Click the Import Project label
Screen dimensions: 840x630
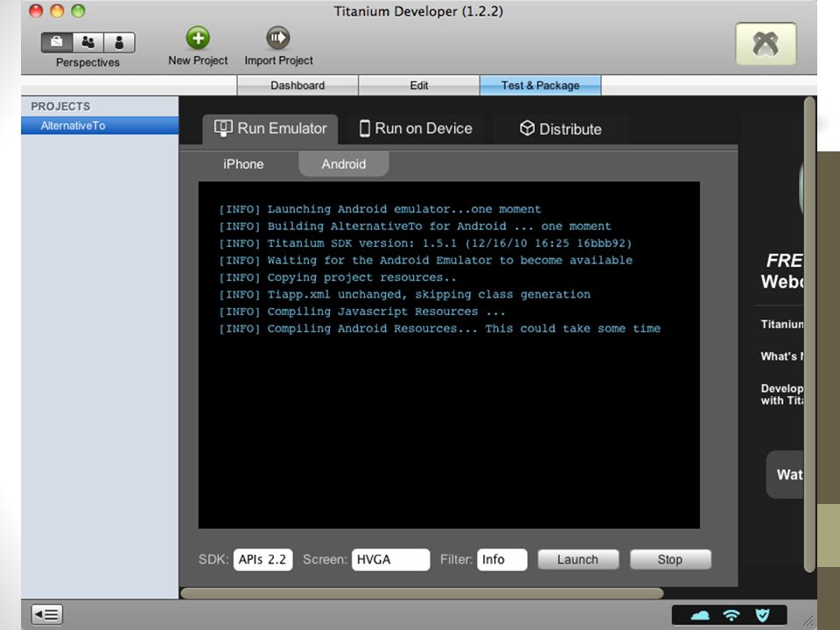(x=278, y=60)
